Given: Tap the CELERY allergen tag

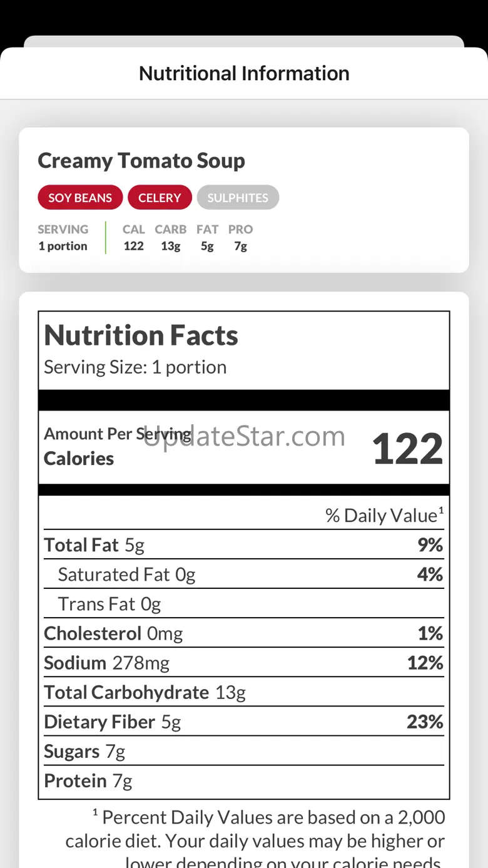Looking at the screenshot, I should coord(160,198).
